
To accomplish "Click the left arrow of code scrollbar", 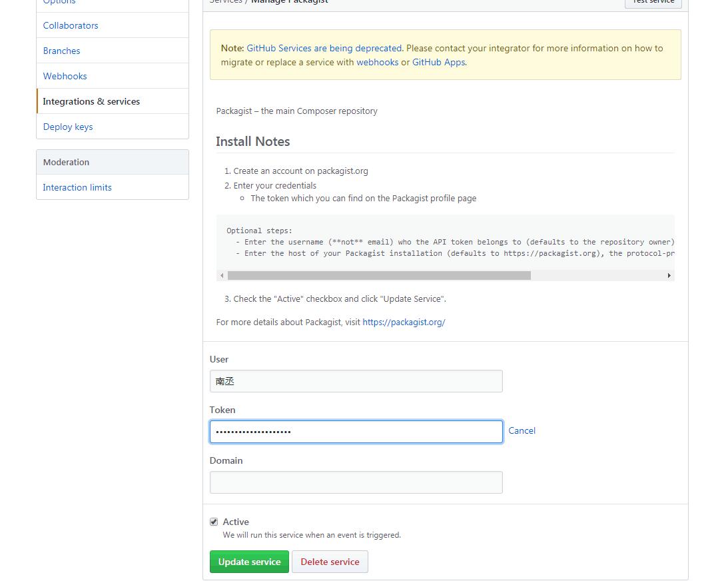I will [222, 275].
